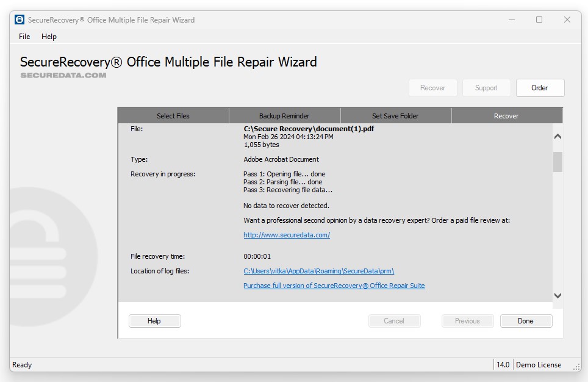Switch to the Select Files step tab

pos(173,116)
